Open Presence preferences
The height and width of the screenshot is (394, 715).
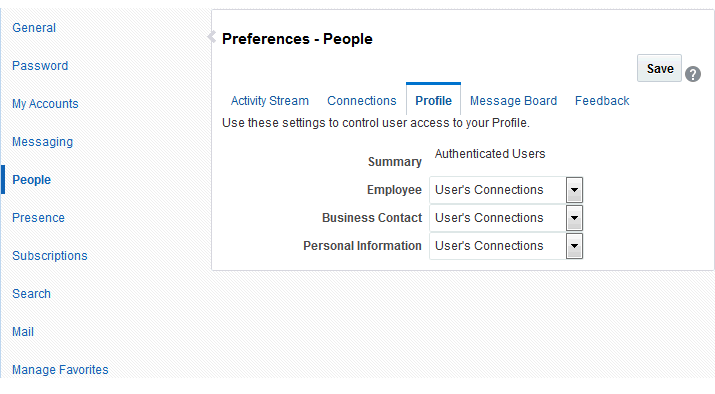click(38, 218)
